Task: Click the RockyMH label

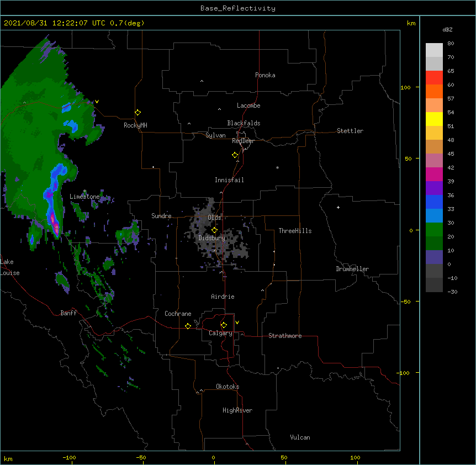Action: click(x=135, y=125)
